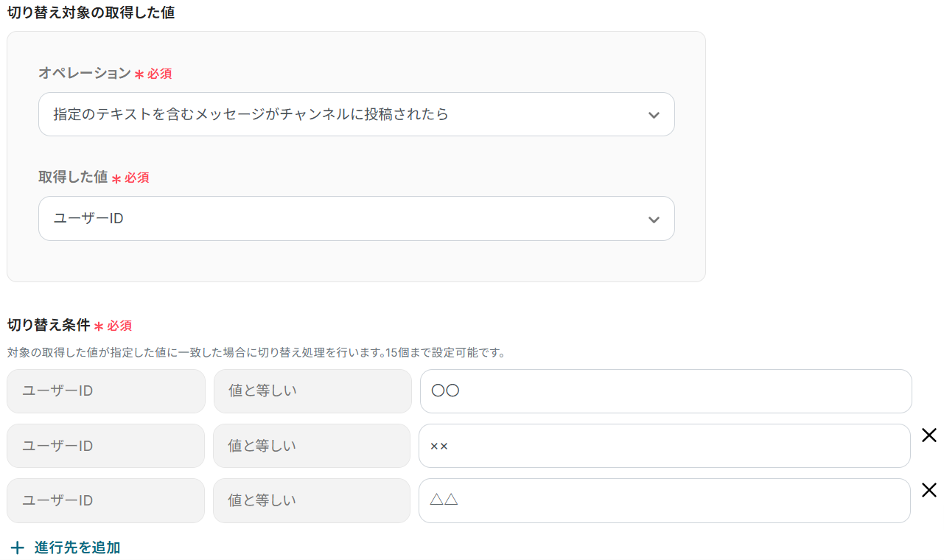
Task: Click the chevron arrow in the 取得した値 select
Action: [x=653, y=219]
